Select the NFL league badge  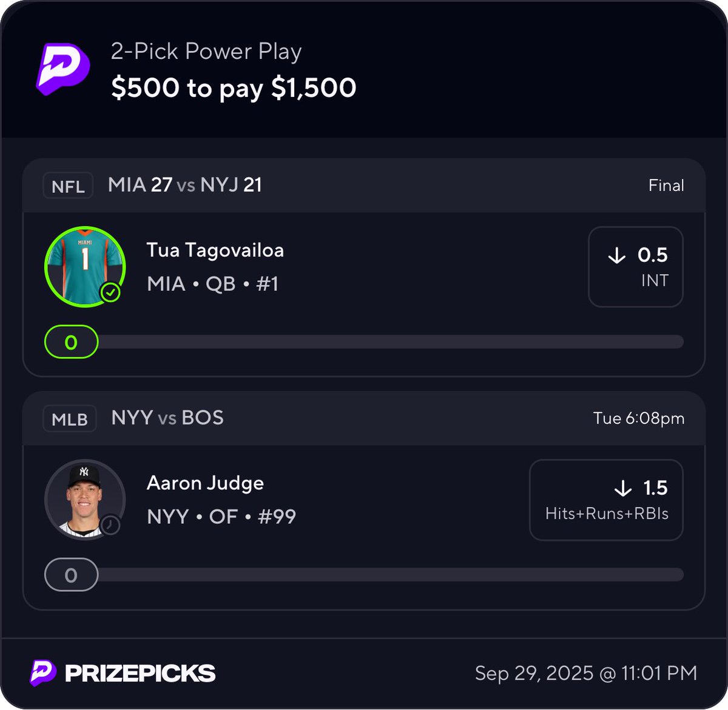68,186
